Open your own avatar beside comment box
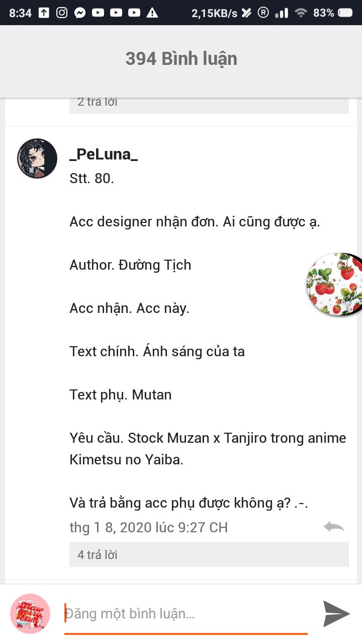The height and width of the screenshot is (644, 362). [x=30, y=614]
